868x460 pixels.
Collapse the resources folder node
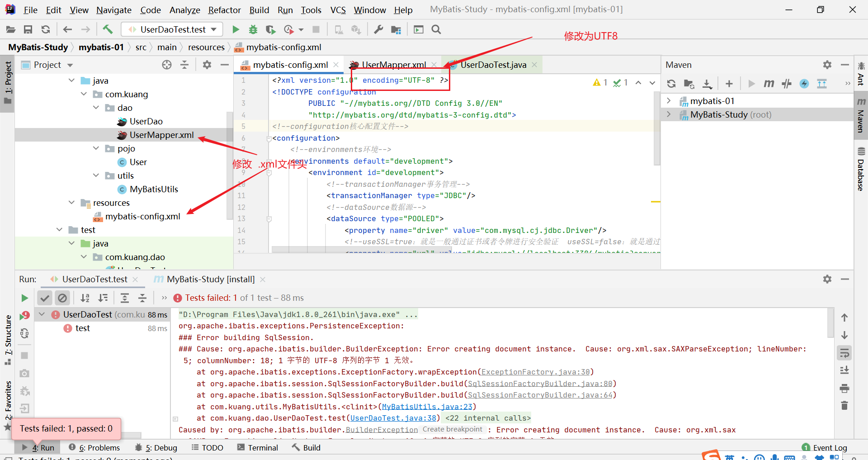point(71,203)
